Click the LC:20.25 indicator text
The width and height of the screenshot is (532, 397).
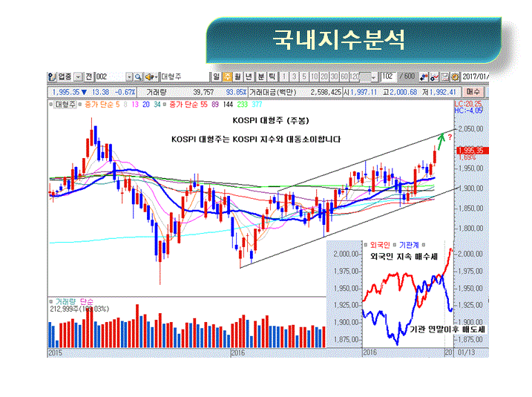coord(468,104)
